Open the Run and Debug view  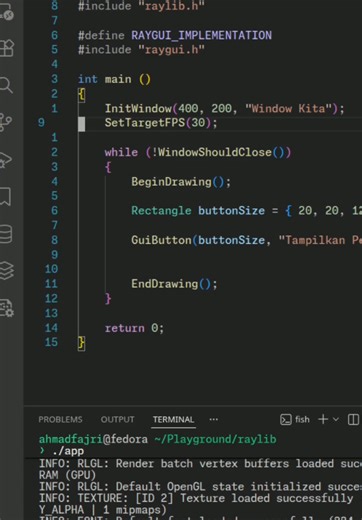point(6,160)
